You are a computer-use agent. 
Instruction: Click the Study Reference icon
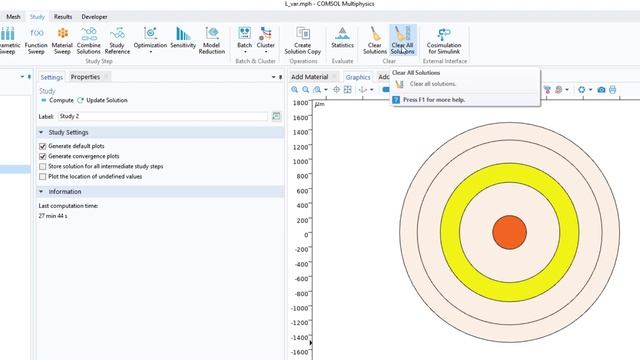[x=117, y=33]
